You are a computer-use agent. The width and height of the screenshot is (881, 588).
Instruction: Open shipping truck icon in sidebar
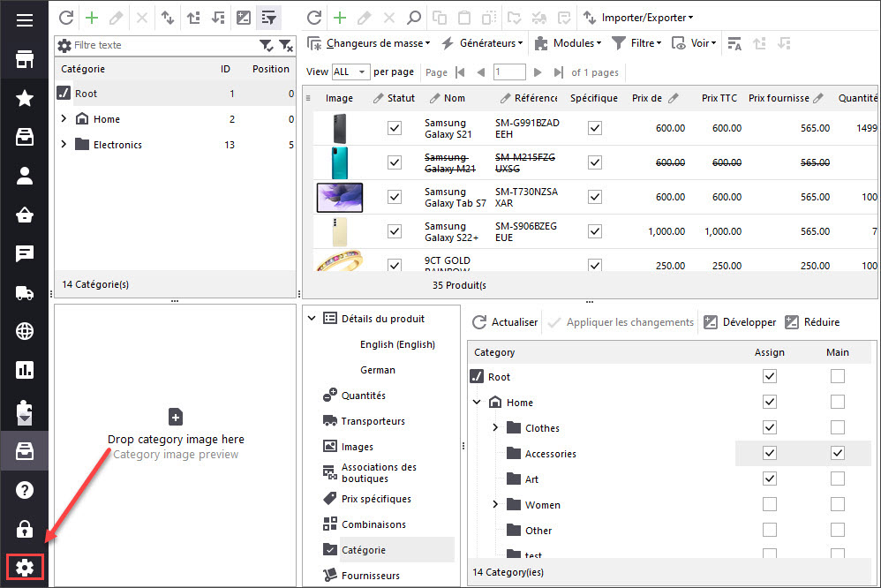24,293
